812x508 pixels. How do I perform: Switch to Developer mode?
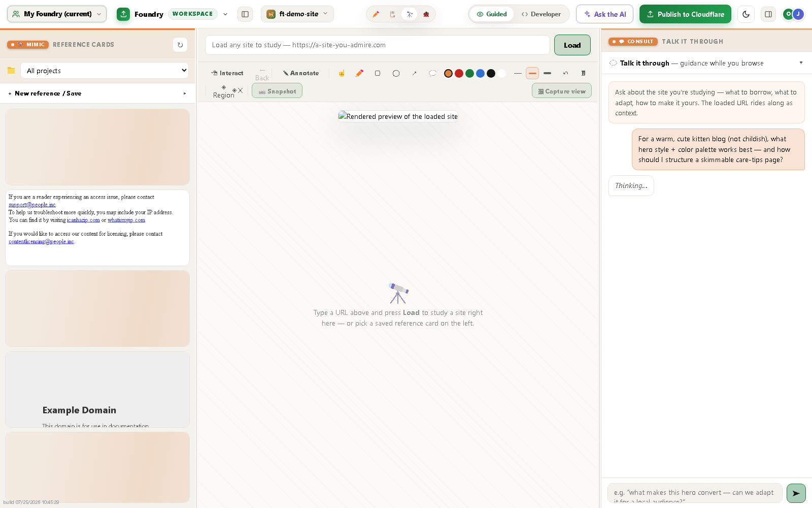click(541, 14)
